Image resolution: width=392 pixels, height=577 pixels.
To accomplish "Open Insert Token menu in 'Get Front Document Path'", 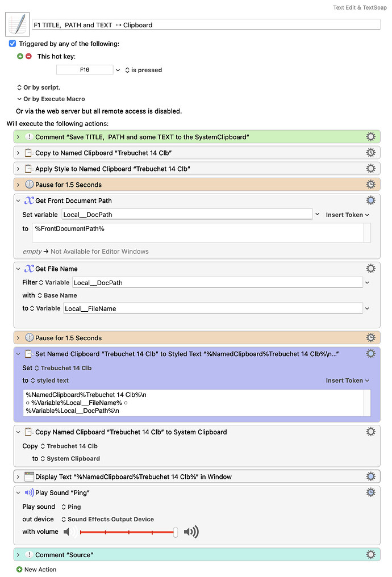I will tap(348, 215).
